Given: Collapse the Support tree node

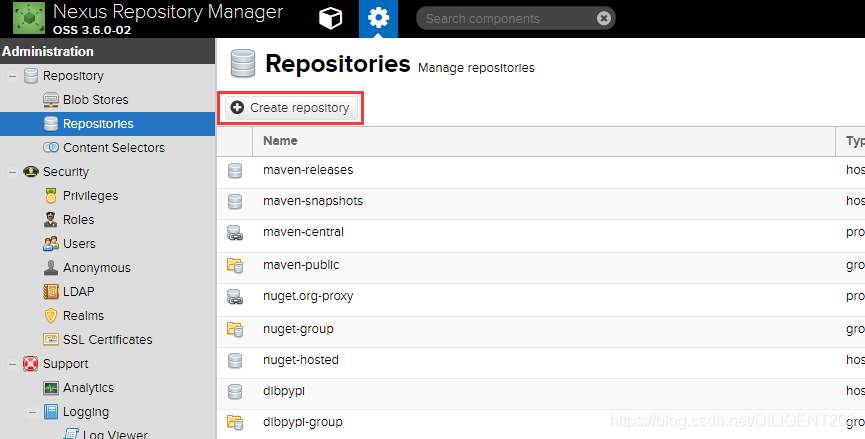Looking at the screenshot, I should pyautogui.click(x=12, y=364).
